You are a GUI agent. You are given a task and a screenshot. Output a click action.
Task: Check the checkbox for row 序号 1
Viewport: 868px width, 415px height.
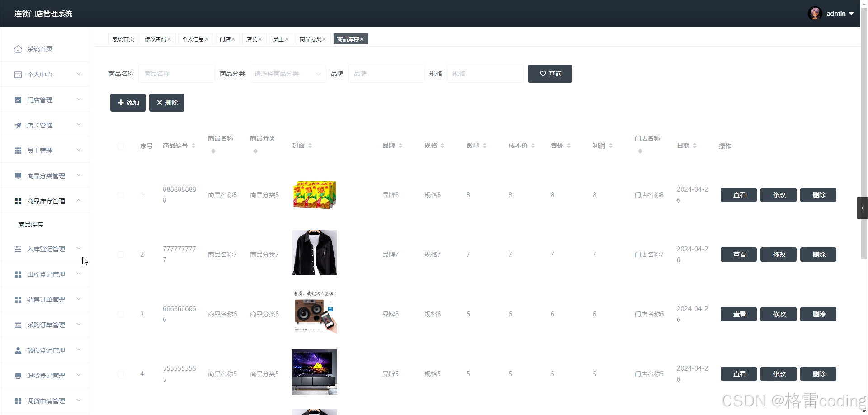121,194
